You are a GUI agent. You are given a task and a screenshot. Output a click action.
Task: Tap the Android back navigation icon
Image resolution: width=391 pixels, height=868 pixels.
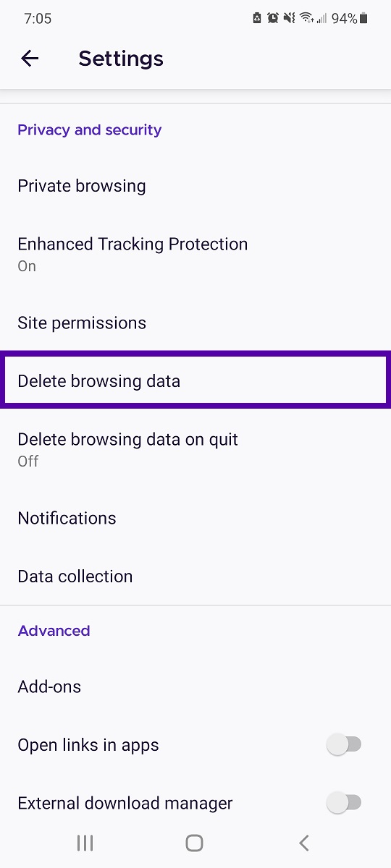point(304,842)
